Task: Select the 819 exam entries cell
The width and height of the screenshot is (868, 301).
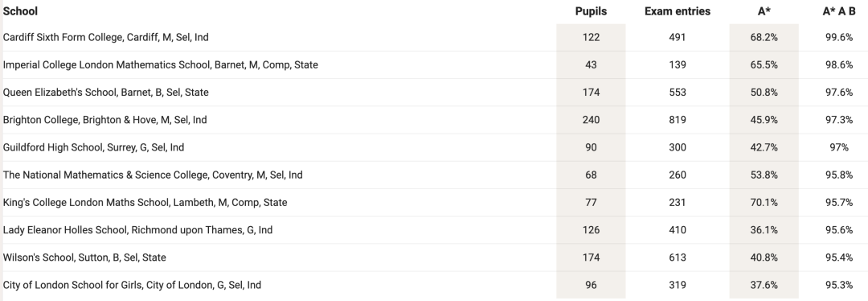Action: tap(677, 120)
